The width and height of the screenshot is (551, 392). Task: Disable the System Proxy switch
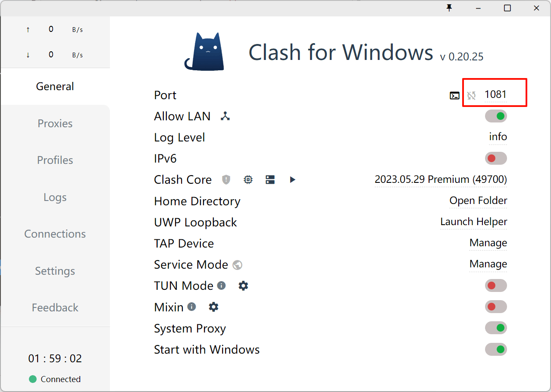(496, 328)
